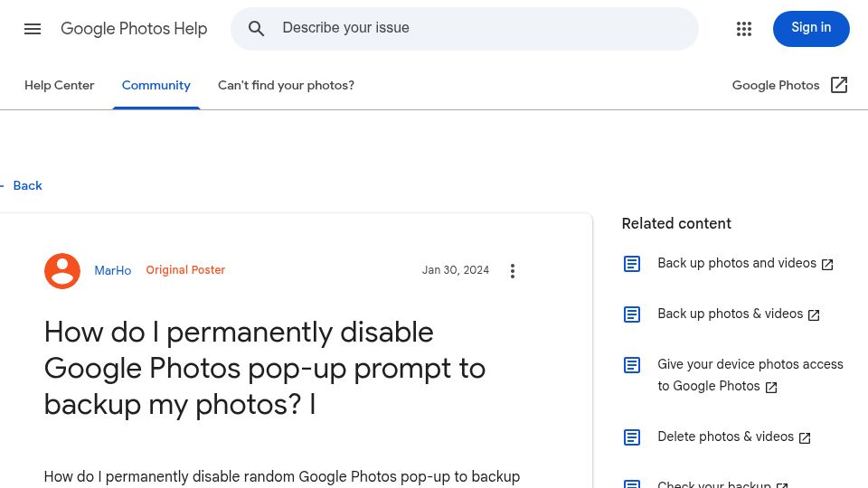
Task: Click the external link icon beside Google Photos
Action: tap(839, 85)
